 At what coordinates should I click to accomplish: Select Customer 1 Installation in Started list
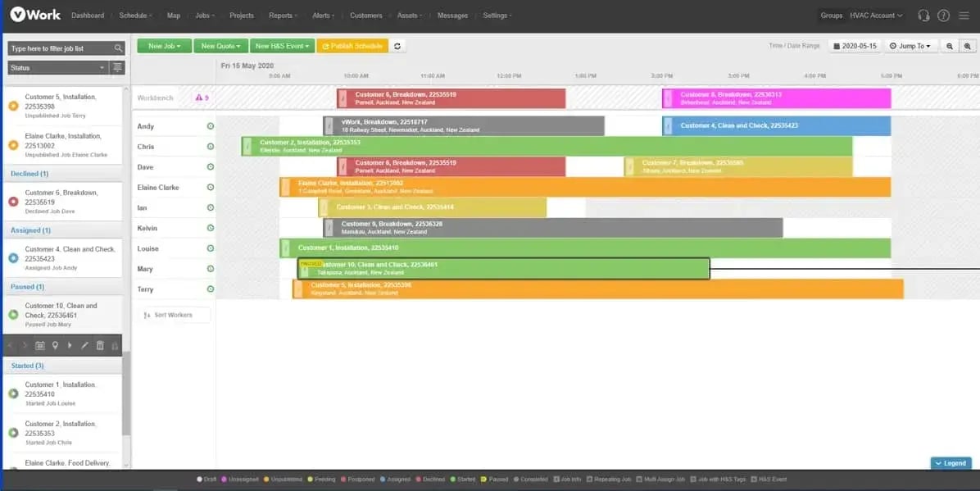click(62, 393)
